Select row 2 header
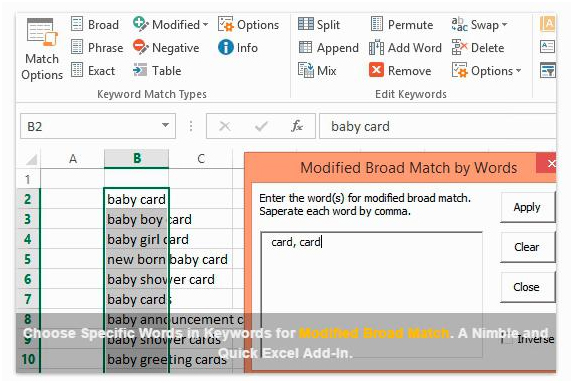Screen dimensions: 573x383 (28, 199)
